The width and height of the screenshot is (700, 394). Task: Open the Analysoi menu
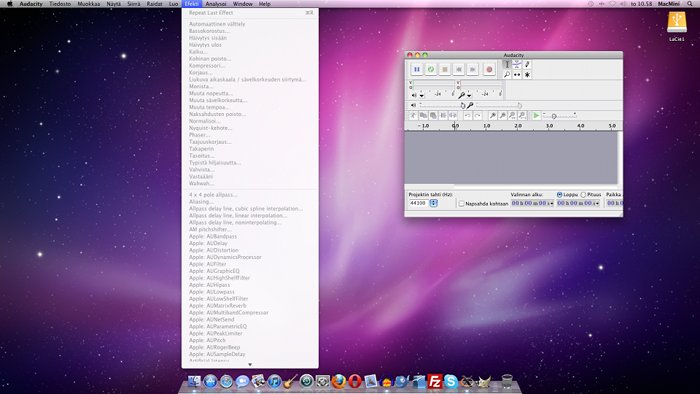pyautogui.click(x=216, y=4)
